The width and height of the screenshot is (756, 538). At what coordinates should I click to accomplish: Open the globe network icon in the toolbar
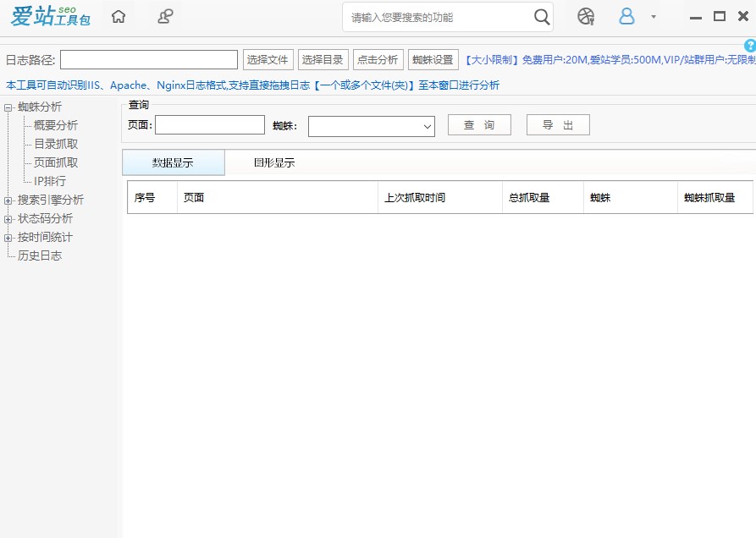585,15
